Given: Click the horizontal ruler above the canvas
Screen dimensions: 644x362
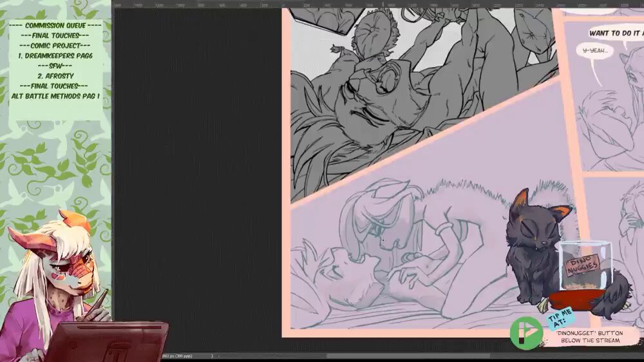Looking at the screenshot, I should pyautogui.click(x=378, y=5).
